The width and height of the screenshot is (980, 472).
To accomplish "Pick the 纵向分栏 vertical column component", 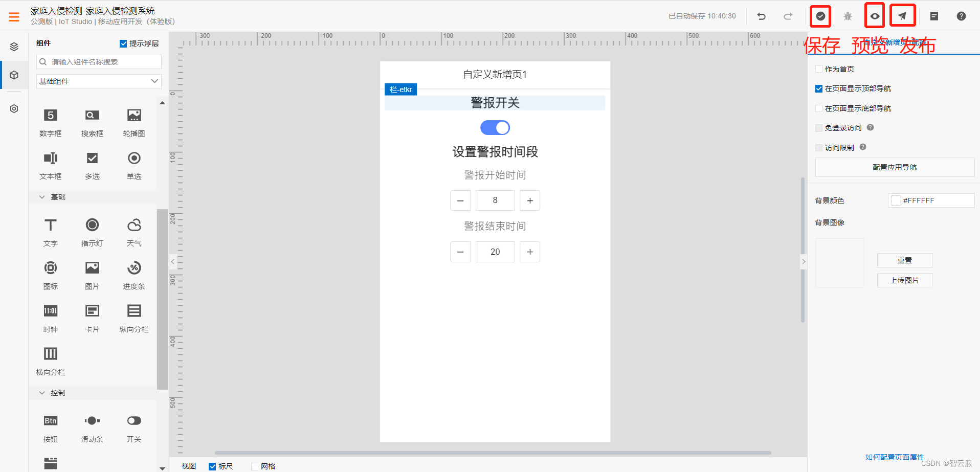I will (x=134, y=319).
